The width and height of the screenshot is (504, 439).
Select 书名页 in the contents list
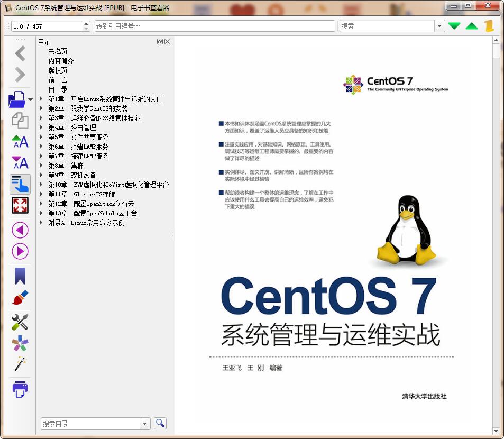click(x=58, y=51)
